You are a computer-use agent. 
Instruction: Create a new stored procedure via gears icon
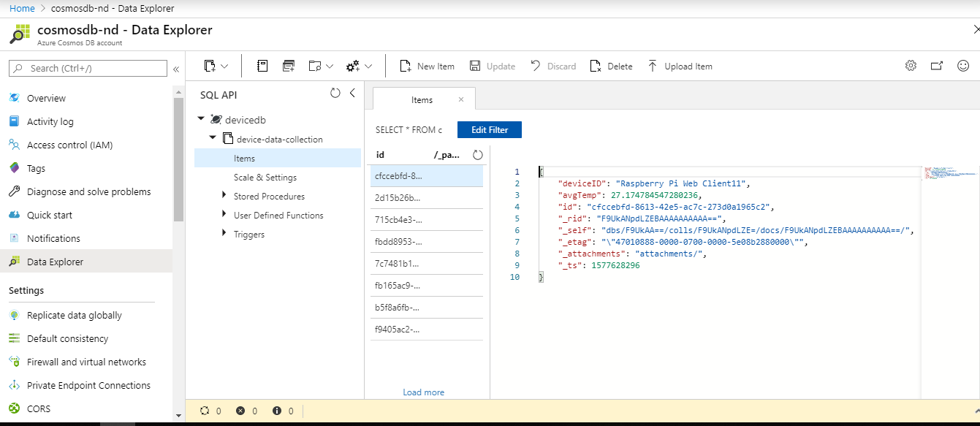(352, 66)
